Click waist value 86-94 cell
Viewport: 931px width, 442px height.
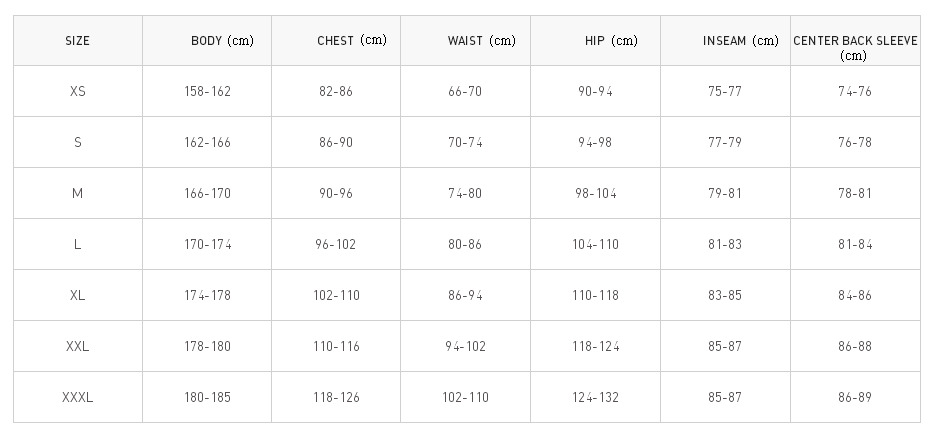click(466, 296)
